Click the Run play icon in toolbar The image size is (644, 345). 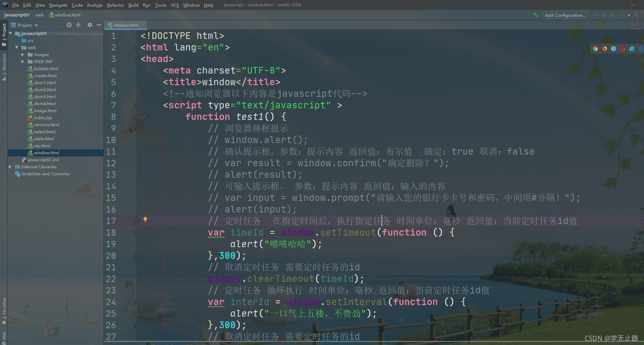(x=595, y=15)
